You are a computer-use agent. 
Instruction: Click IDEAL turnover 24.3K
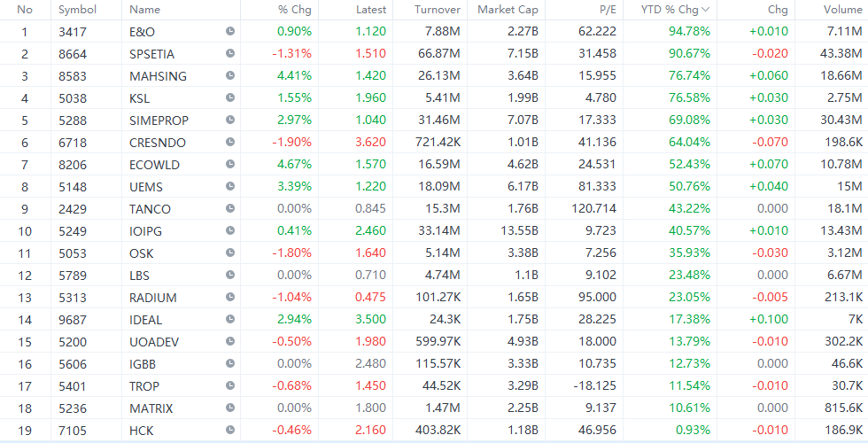pyautogui.click(x=445, y=320)
